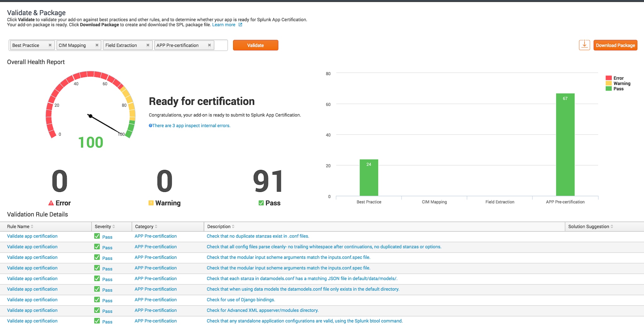This screenshot has width=644, height=325.
Task: Click the APP Pre-certification bar showing 67
Action: [x=565, y=144]
